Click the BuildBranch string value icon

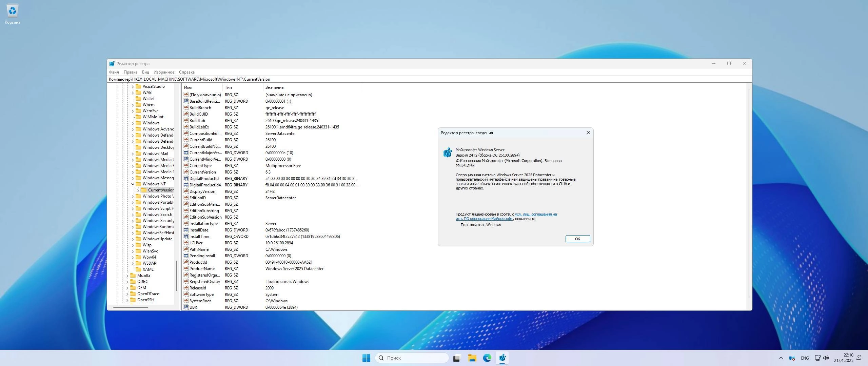[x=186, y=107]
